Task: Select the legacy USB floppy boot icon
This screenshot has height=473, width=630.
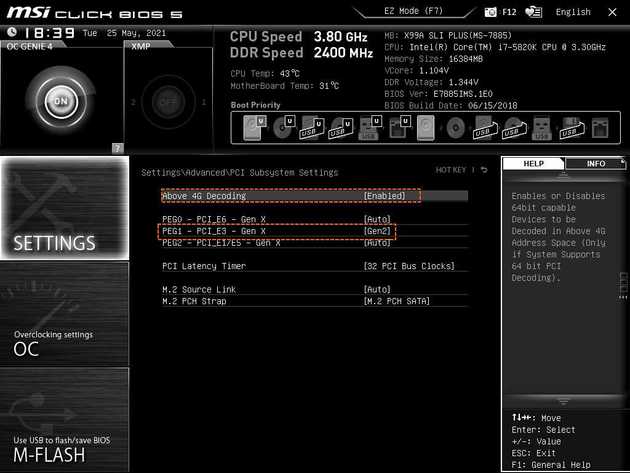Action: click(571, 128)
